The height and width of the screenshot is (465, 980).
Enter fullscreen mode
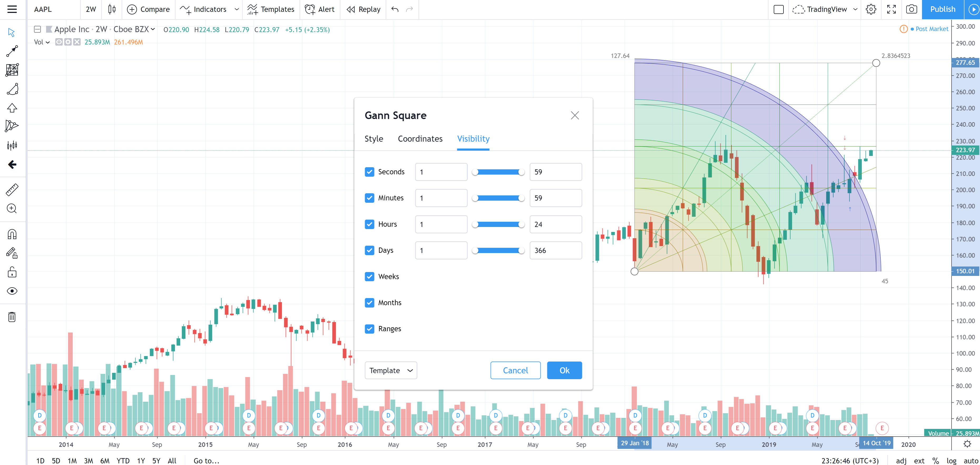(891, 9)
